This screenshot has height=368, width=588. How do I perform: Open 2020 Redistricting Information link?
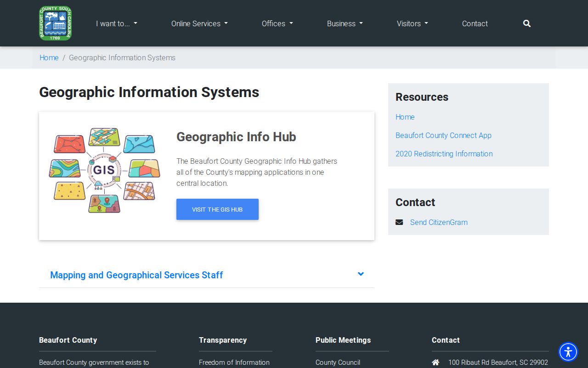(444, 154)
